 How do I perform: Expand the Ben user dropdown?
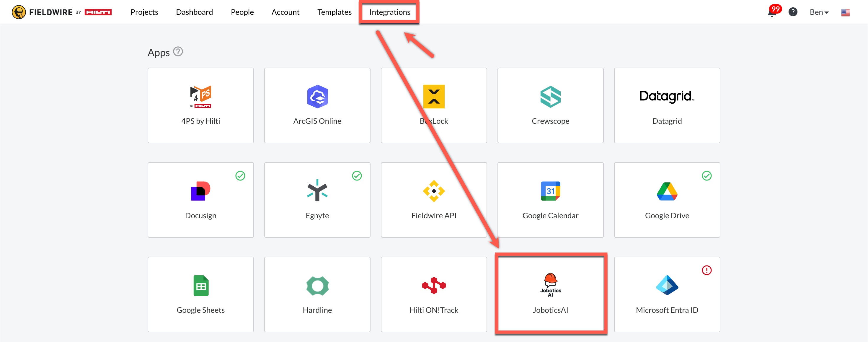point(819,12)
